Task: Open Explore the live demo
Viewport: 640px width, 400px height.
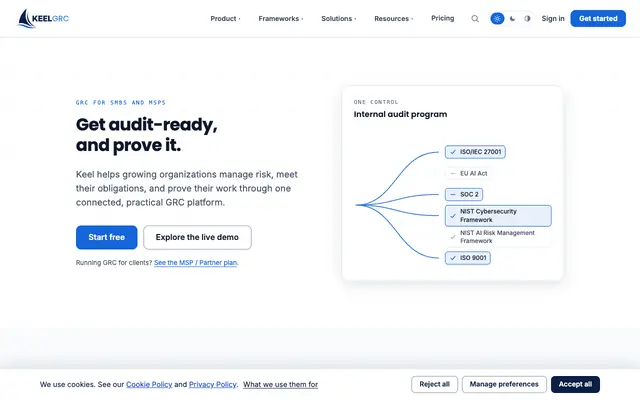Action: coord(197,237)
